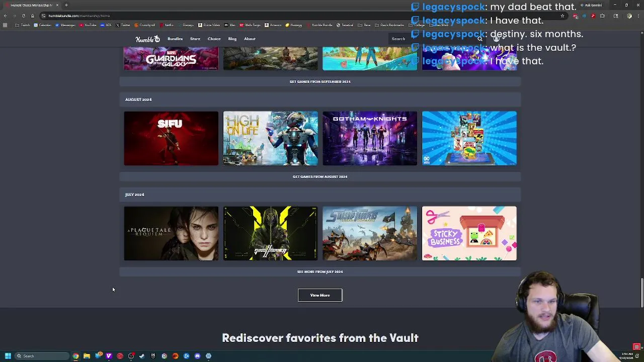644x362 pixels.
Task: Open the Humble Bundle bookmark
Action: coord(319,25)
